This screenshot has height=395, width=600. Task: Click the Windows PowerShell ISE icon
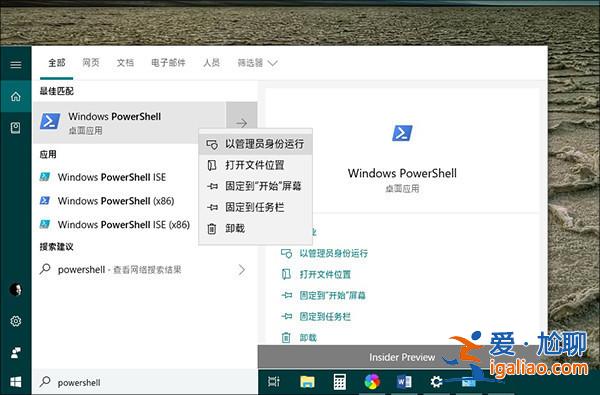(45, 177)
